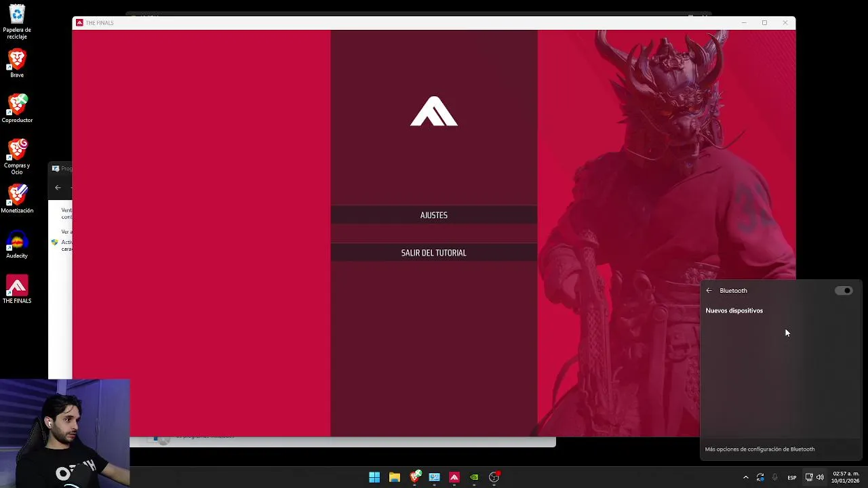Select THE FINALS taskbar icon

(x=454, y=477)
